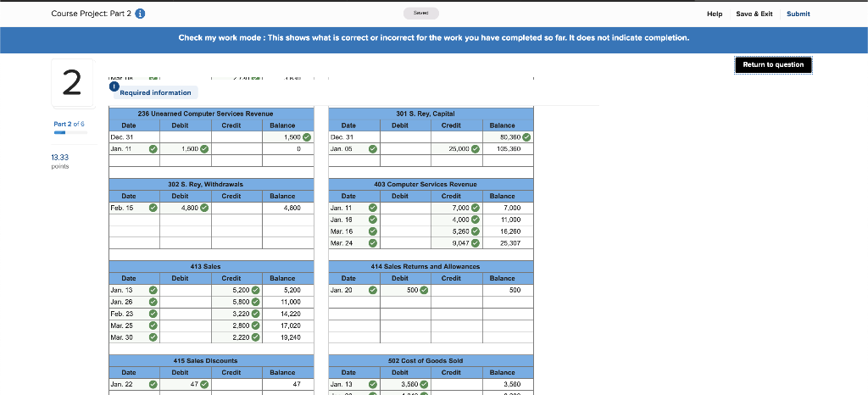Click the check next to Jan. 13 in Cost of Goods Sold
868x395 pixels.
pyautogui.click(x=373, y=384)
